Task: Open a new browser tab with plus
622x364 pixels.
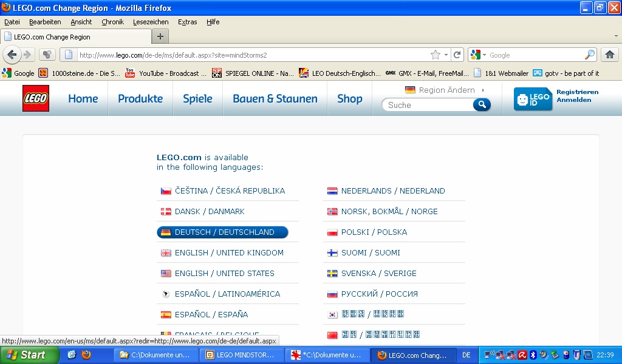Action: point(160,36)
